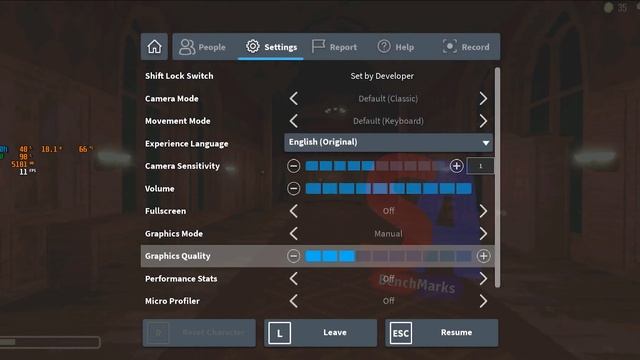Toggle Performance Stats with right arrow

pyautogui.click(x=483, y=279)
